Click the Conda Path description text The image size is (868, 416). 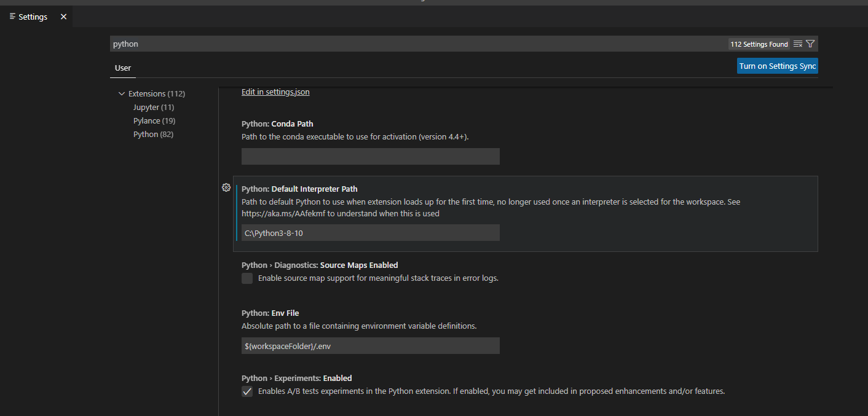point(355,136)
